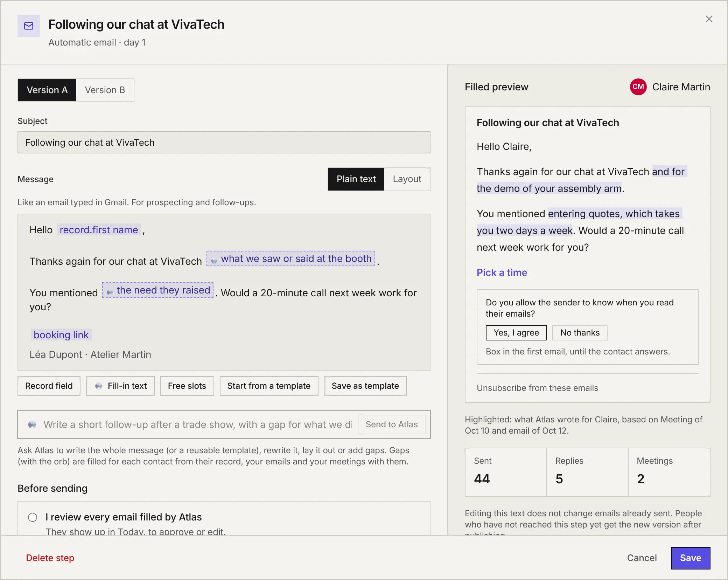Click the 'Filled preview' heading

496,87
